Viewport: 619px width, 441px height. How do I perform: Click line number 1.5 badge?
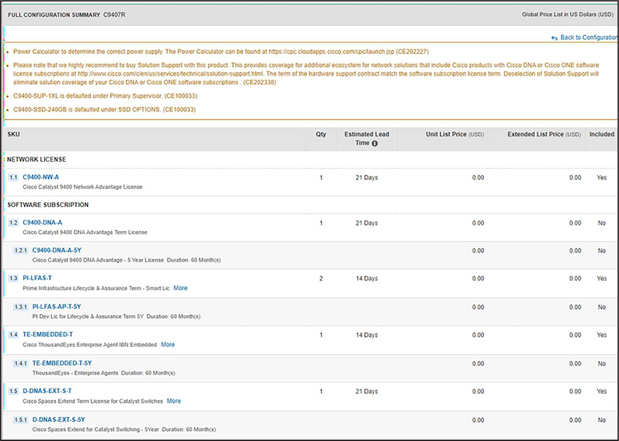(x=13, y=391)
